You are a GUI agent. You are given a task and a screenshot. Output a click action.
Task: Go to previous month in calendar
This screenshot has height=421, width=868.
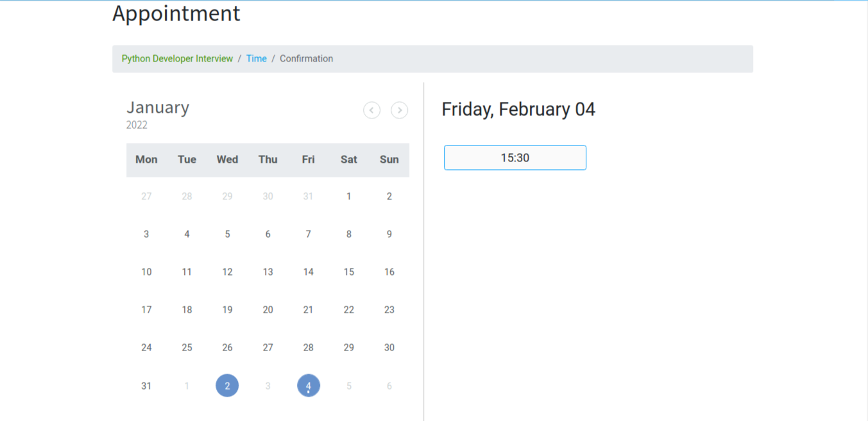pyautogui.click(x=371, y=110)
